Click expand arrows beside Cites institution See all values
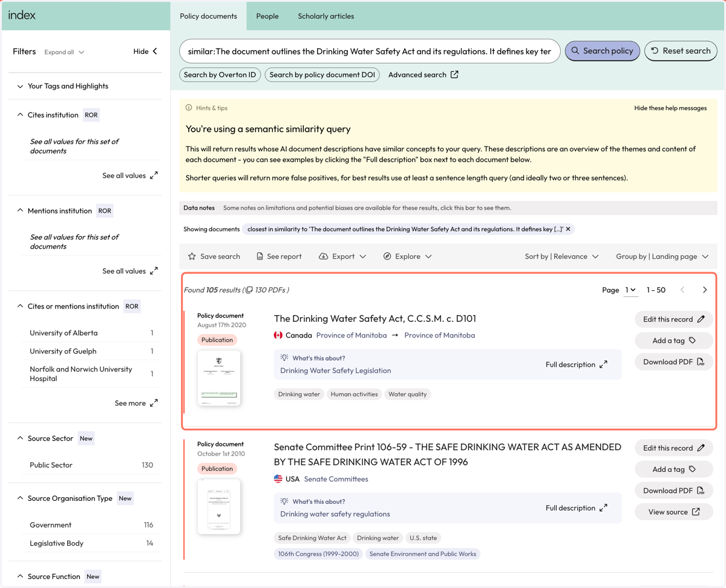Viewport: 726px width, 588px height. (154, 175)
